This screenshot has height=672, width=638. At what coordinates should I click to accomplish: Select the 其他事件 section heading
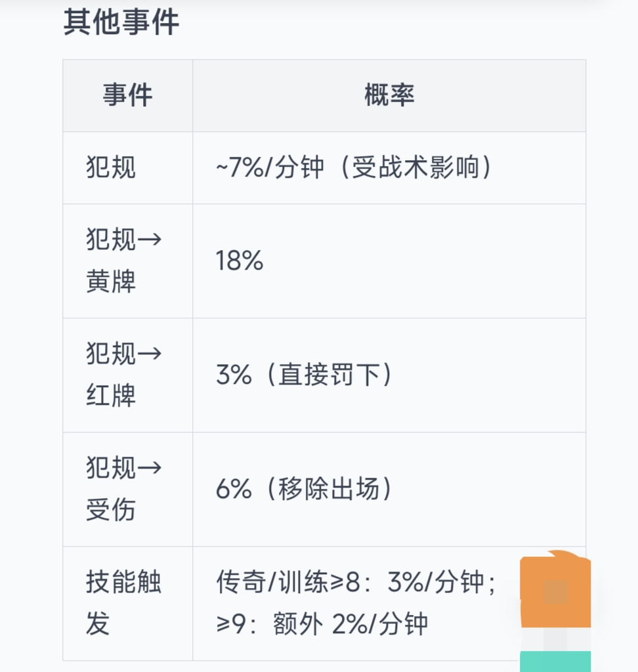[121, 22]
